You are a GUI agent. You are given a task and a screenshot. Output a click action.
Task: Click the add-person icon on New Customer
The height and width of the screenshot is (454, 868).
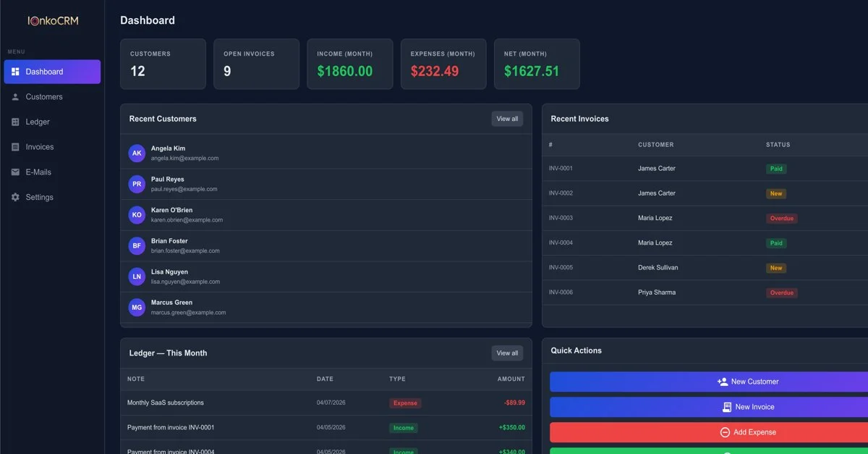coord(722,382)
